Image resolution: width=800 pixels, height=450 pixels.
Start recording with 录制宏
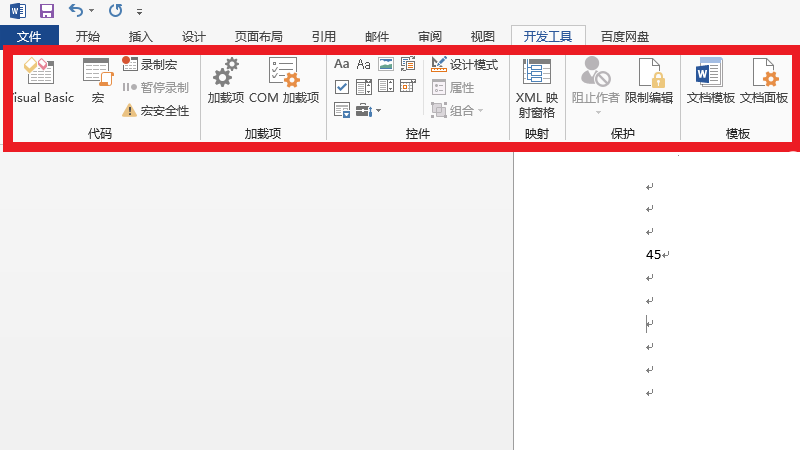(x=150, y=64)
